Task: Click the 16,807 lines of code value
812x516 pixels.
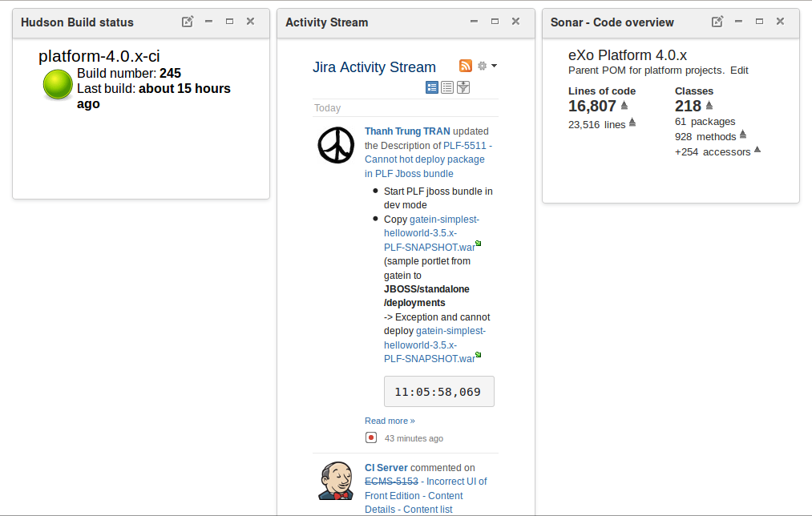Action: point(592,106)
